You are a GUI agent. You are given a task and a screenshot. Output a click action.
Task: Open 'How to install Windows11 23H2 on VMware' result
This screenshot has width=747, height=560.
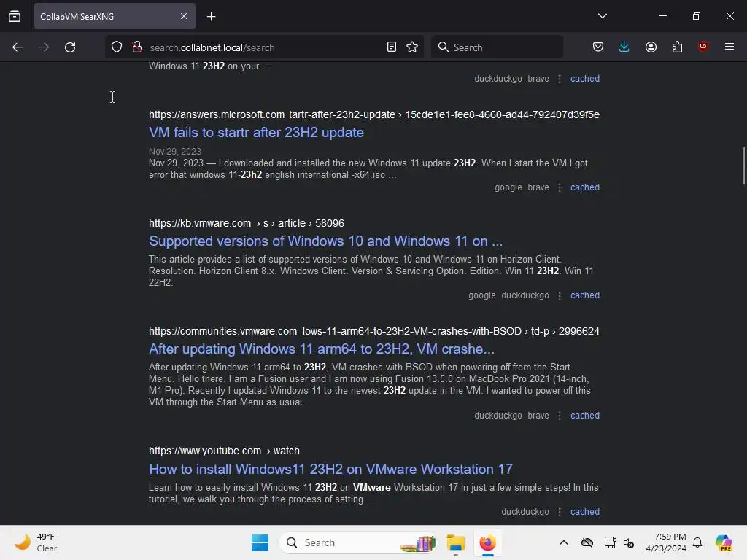(330, 469)
